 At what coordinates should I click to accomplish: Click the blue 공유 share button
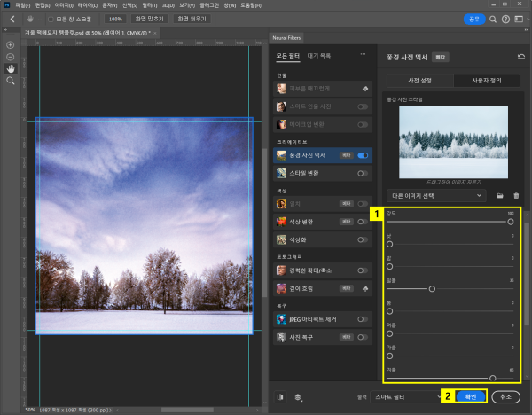(x=474, y=20)
